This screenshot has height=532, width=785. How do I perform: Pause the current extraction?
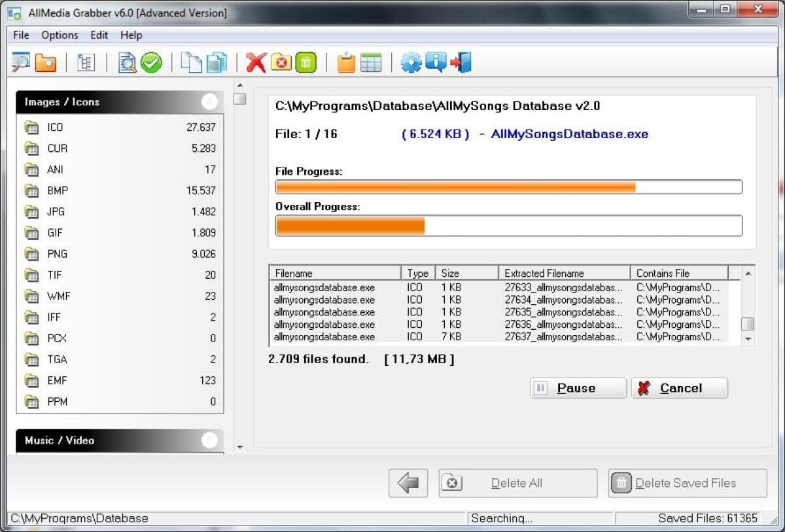[x=578, y=387]
